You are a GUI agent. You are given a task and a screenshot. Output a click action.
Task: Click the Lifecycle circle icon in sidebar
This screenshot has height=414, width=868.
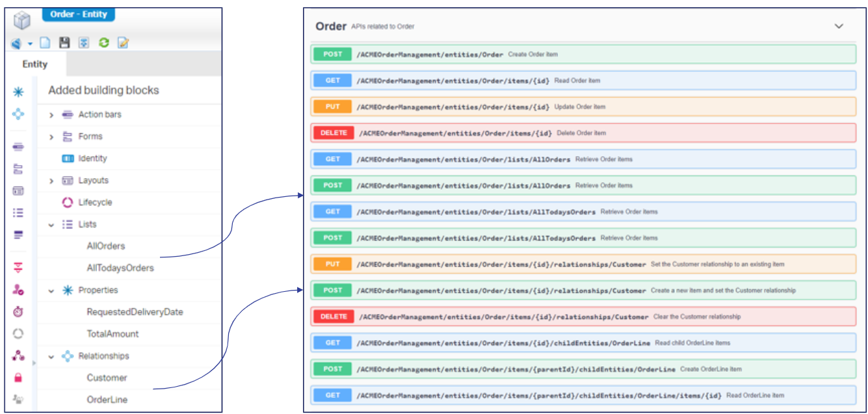coord(18,333)
